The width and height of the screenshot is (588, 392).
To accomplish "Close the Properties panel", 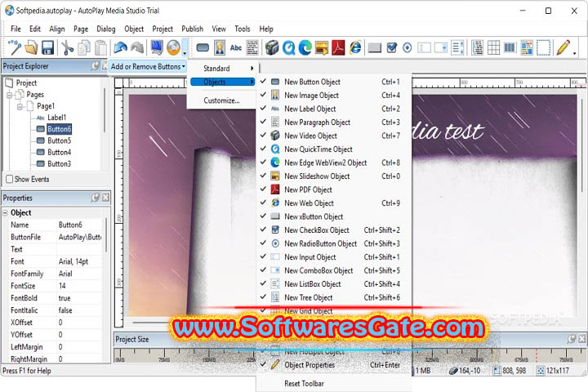I will click(x=106, y=198).
